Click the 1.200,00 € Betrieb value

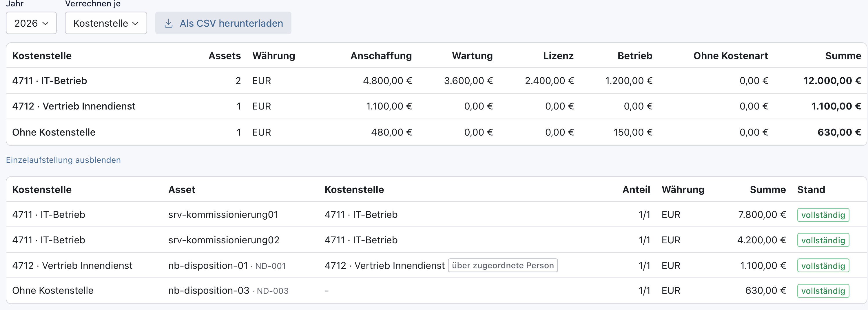click(x=629, y=81)
